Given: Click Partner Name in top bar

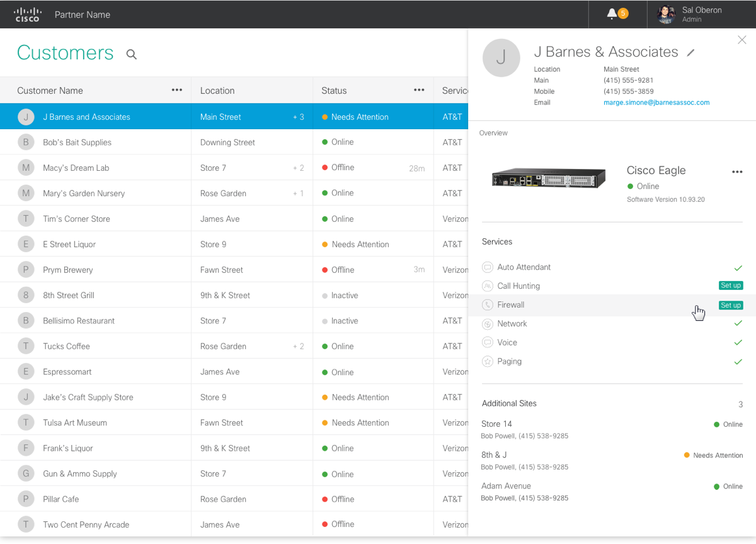Looking at the screenshot, I should (x=83, y=14).
